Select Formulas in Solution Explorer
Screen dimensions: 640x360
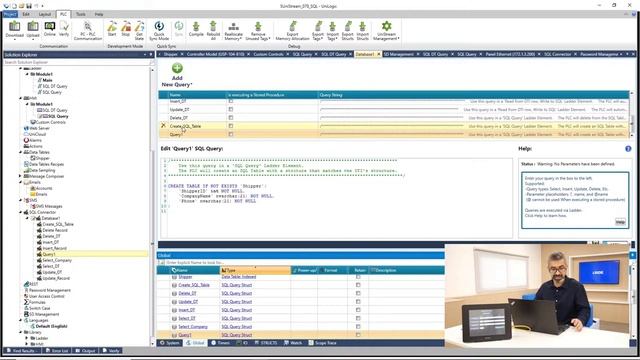pos(37,302)
